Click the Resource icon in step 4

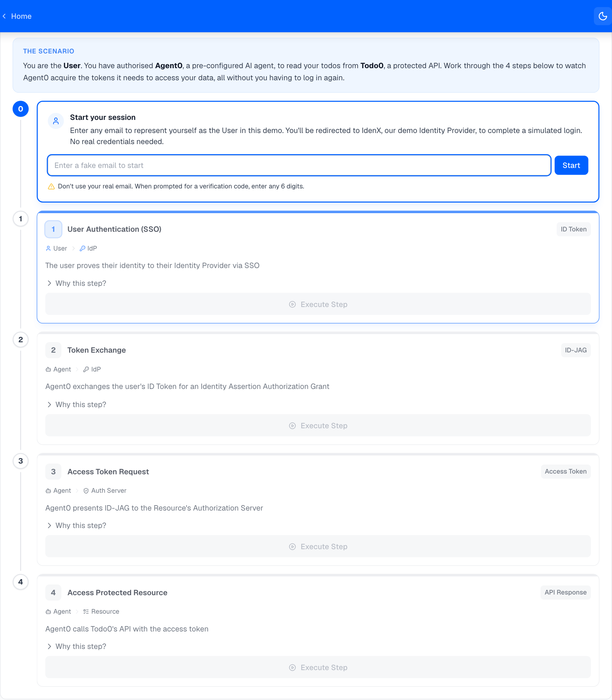(x=86, y=611)
